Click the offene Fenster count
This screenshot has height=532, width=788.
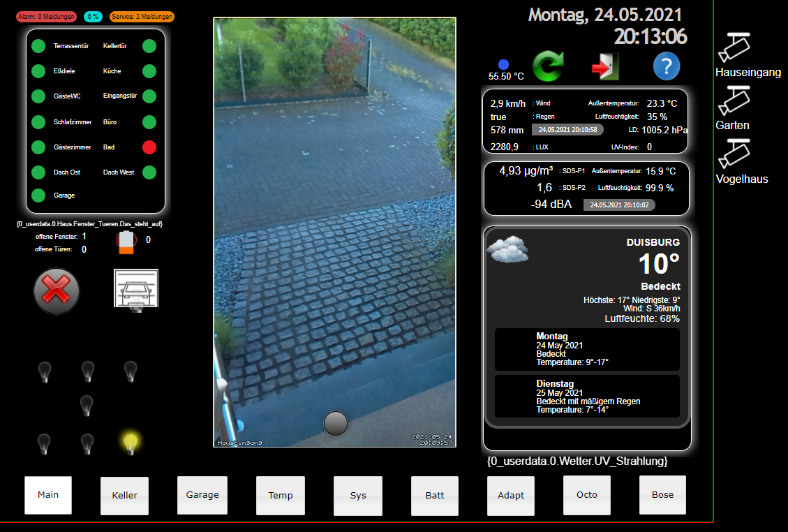pos(84,237)
